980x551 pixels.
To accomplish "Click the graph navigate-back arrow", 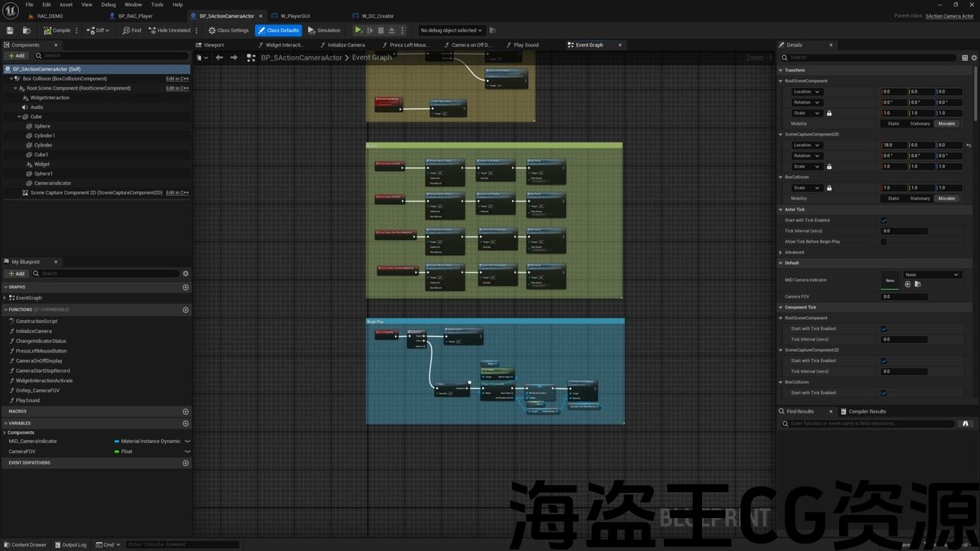I will [x=220, y=57].
